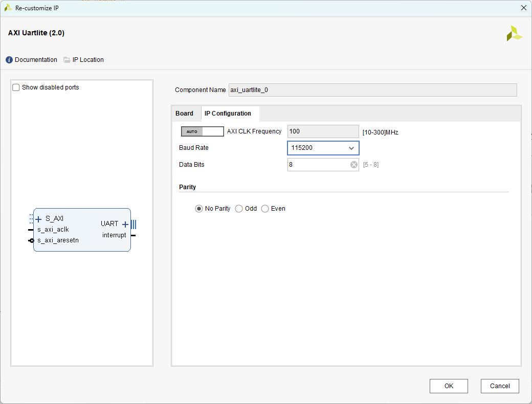Click the IP Location folder icon
The height and width of the screenshot is (404, 532).
(x=67, y=60)
